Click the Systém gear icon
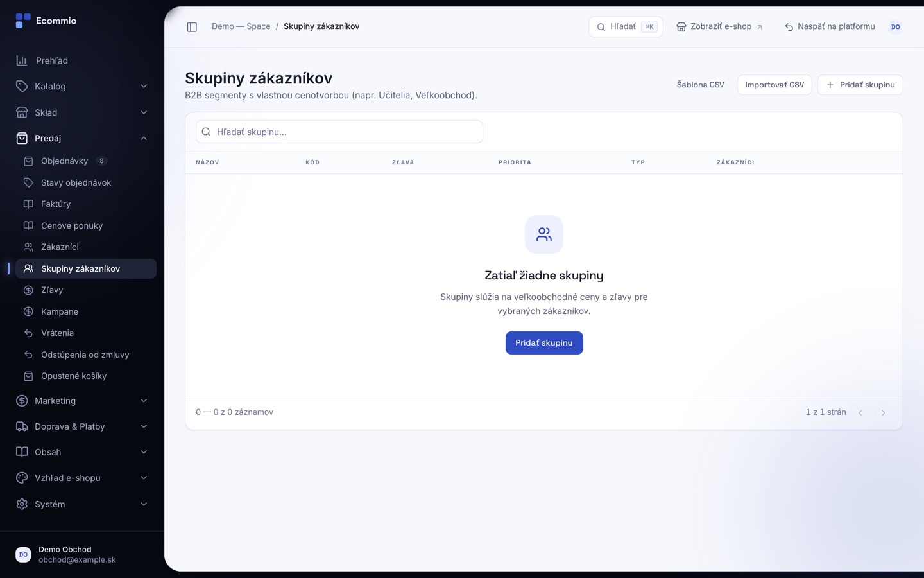The height and width of the screenshot is (578, 924). point(22,504)
